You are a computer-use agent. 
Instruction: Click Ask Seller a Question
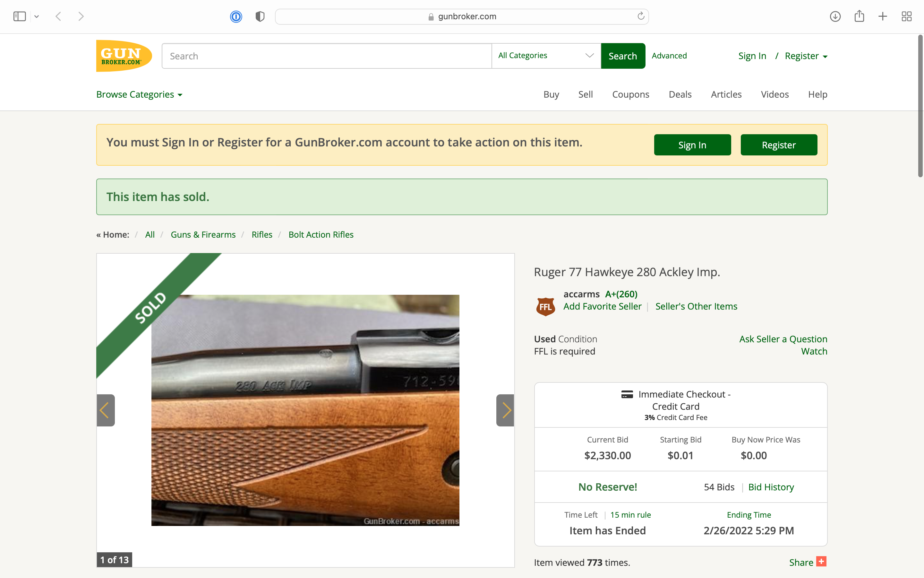click(783, 339)
